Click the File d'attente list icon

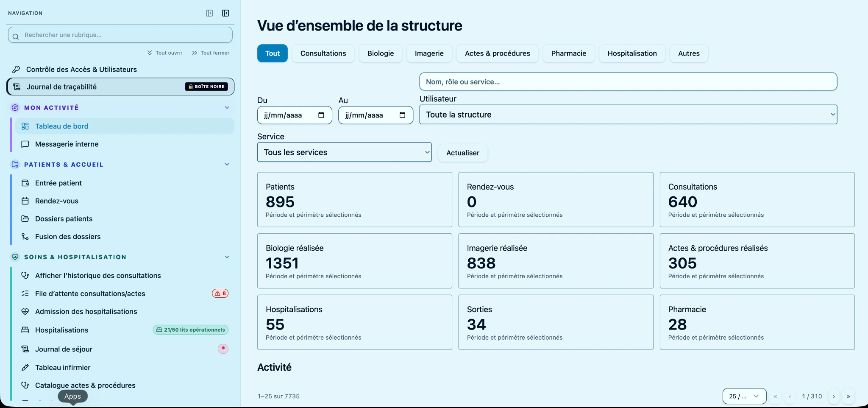[25, 293]
